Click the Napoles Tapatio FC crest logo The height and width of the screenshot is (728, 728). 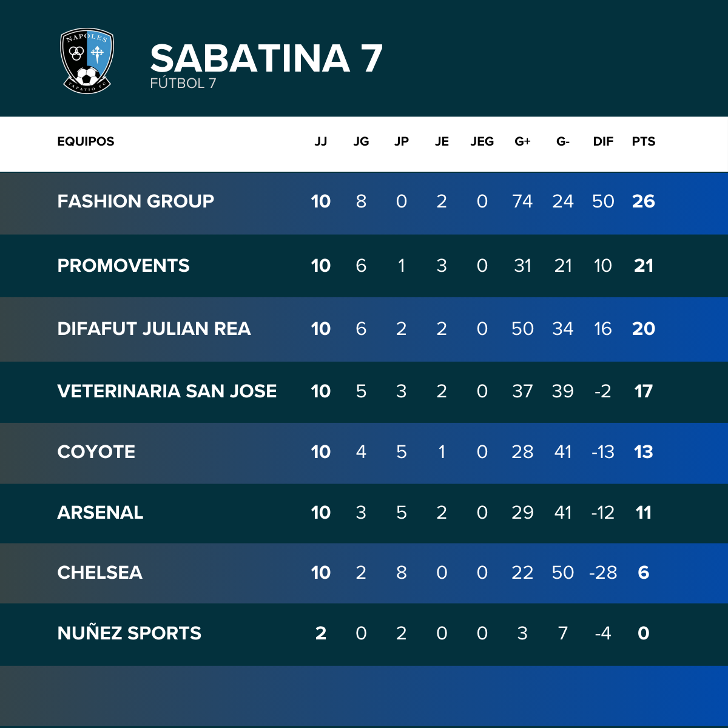(x=87, y=61)
